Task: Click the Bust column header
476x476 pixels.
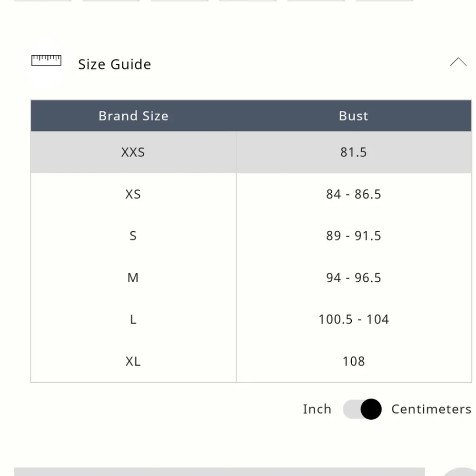Action: (x=354, y=116)
